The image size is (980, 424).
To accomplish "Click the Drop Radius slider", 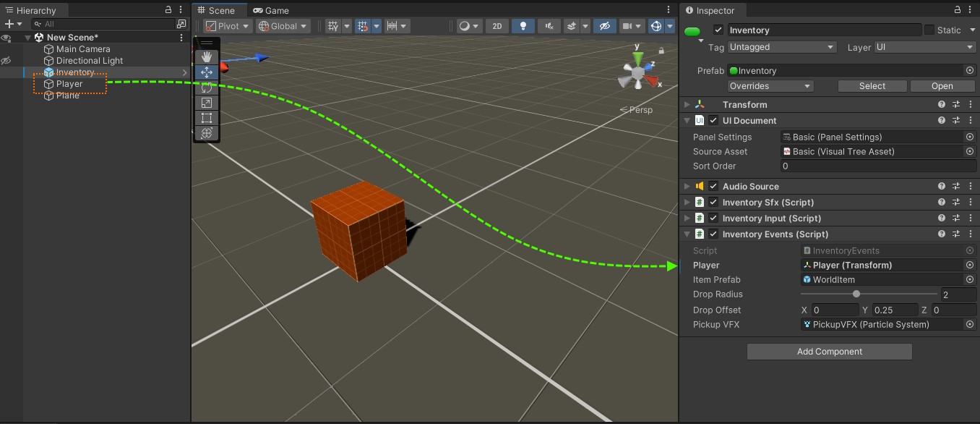I will click(x=869, y=294).
